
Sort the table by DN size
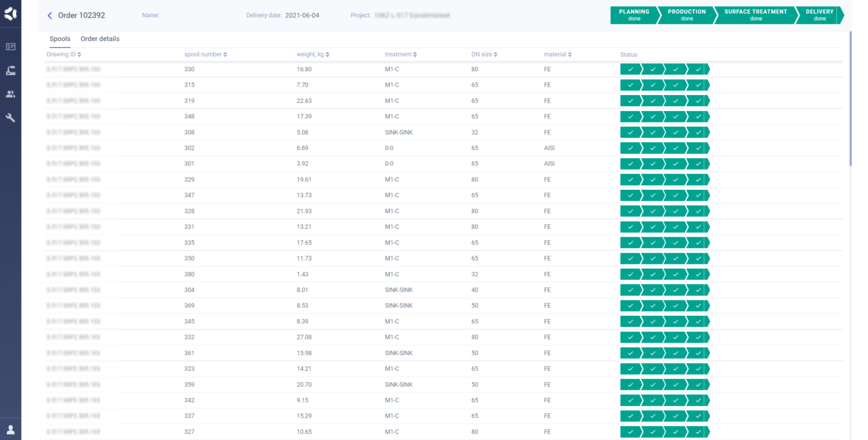pyautogui.click(x=484, y=54)
